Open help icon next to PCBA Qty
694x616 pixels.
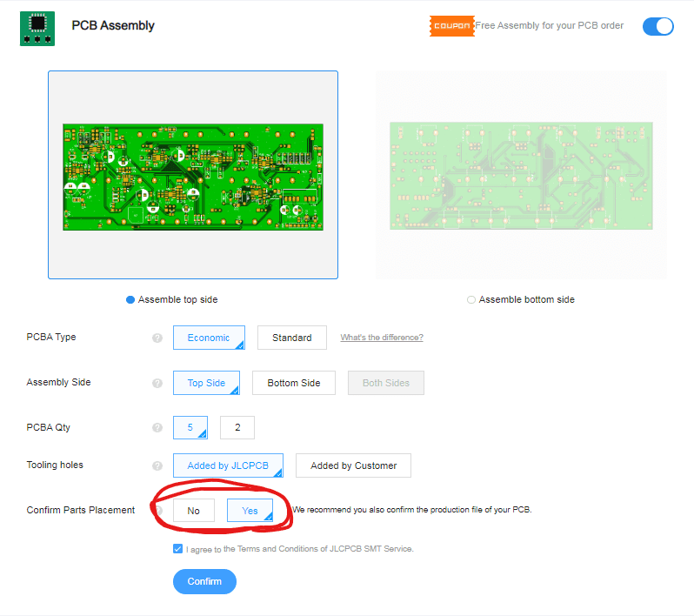[x=157, y=427]
